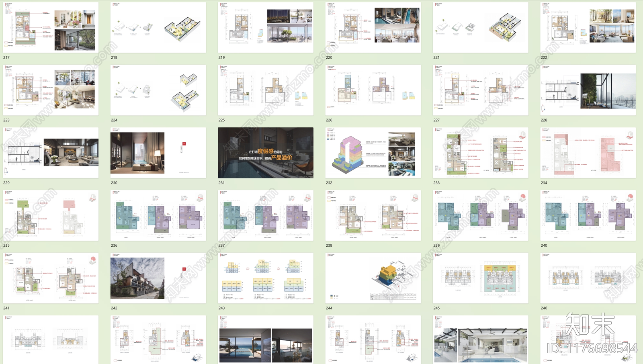Open page thumbnail 217

pos(51,27)
